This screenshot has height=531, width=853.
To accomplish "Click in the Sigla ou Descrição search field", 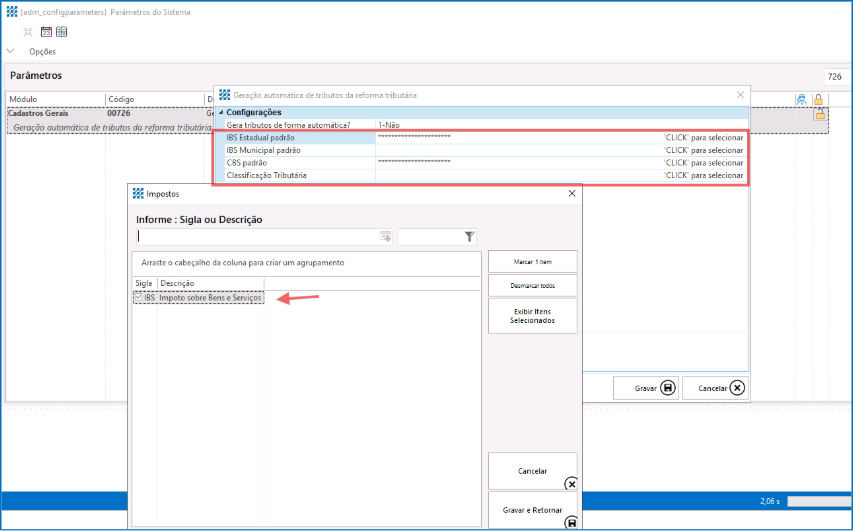I will [x=257, y=237].
